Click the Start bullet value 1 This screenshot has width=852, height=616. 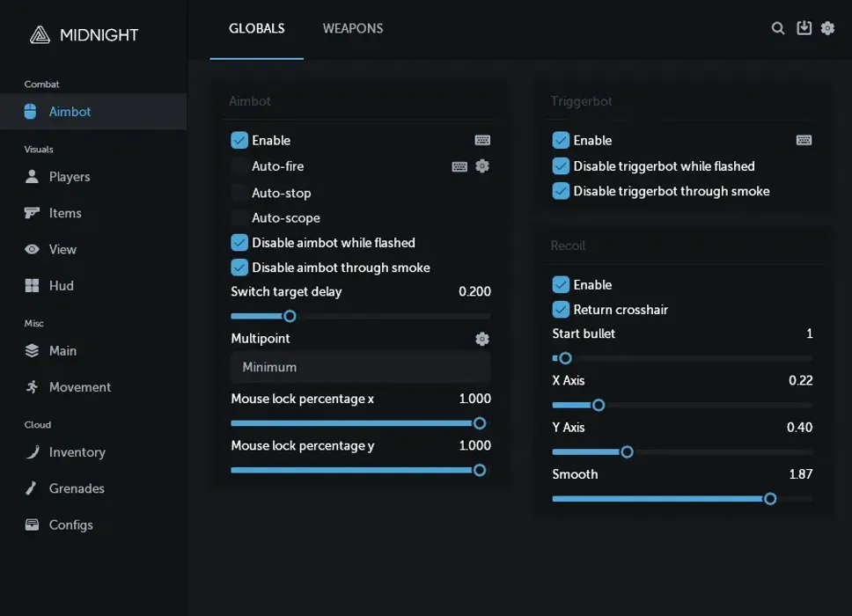click(810, 334)
